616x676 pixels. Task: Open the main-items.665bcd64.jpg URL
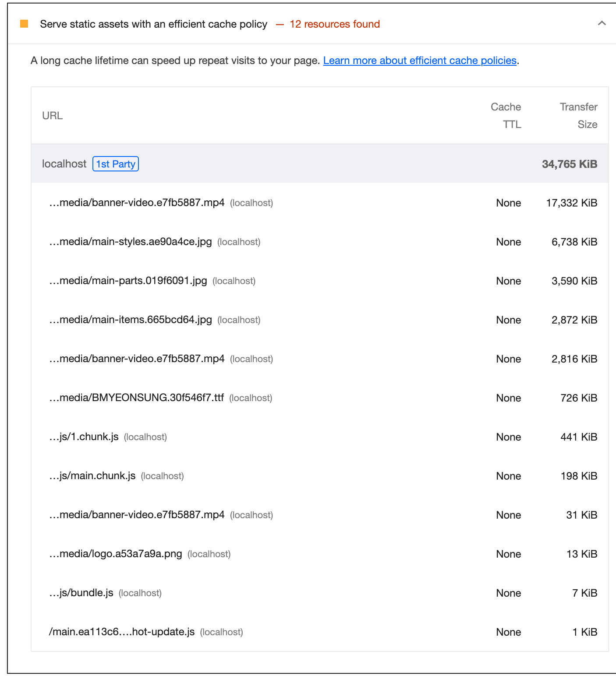131,320
